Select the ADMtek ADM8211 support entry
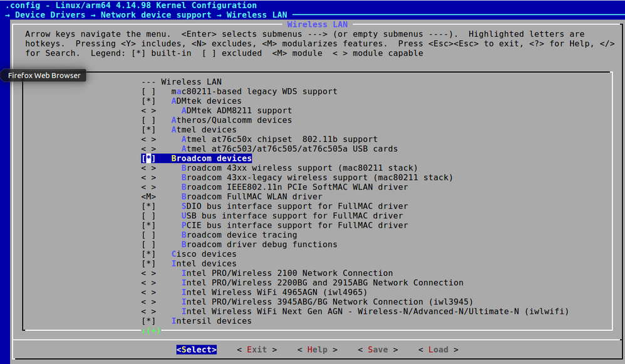This screenshot has width=625, height=364. (x=237, y=111)
